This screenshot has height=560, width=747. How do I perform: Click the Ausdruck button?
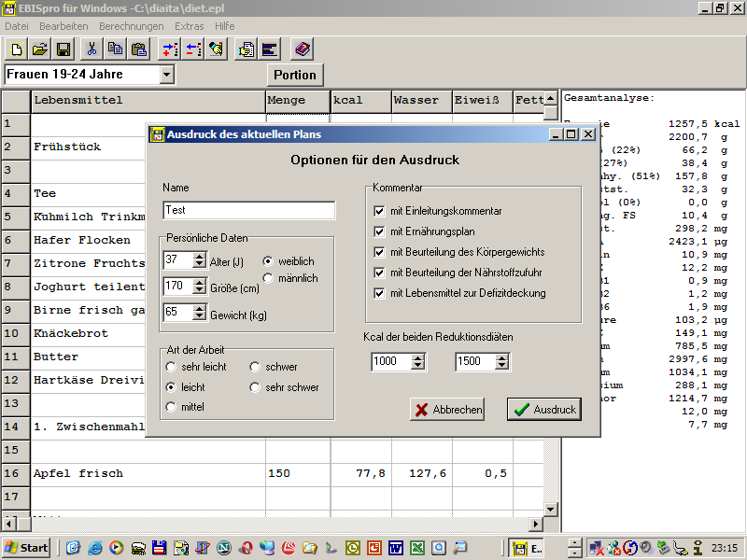coord(543,409)
